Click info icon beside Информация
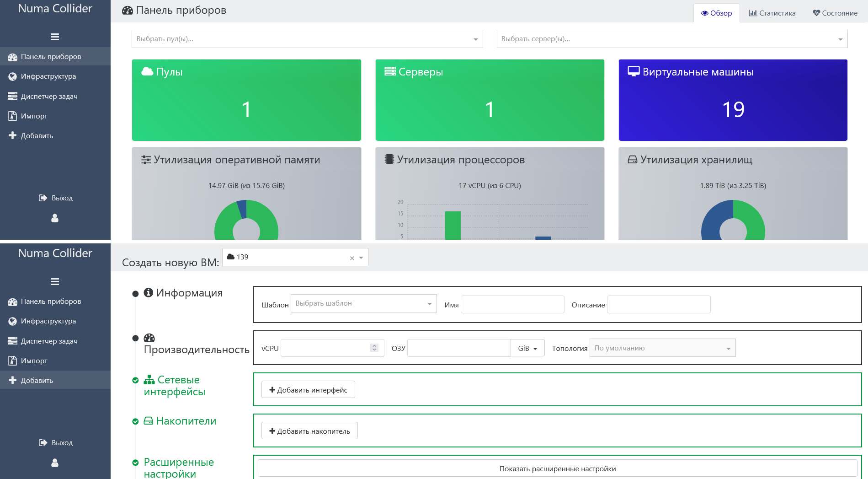This screenshot has width=868, height=479. (x=148, y=292)
